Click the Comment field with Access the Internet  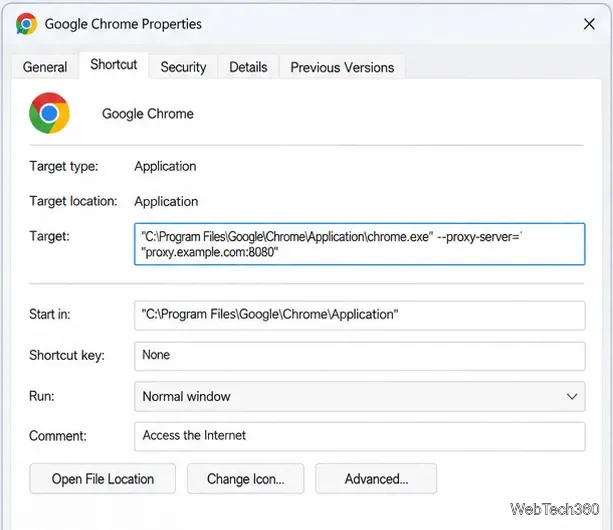(360, 436)
